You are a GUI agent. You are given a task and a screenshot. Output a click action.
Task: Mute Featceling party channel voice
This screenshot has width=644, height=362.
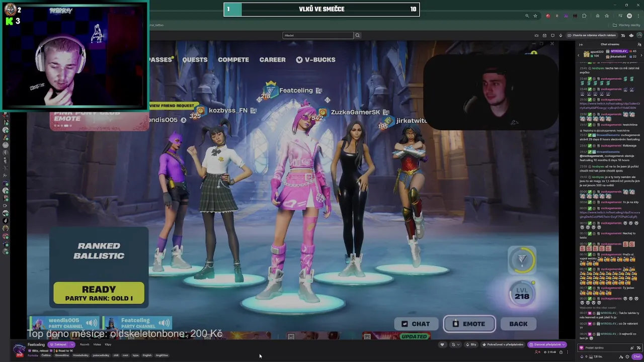[165, 323]
